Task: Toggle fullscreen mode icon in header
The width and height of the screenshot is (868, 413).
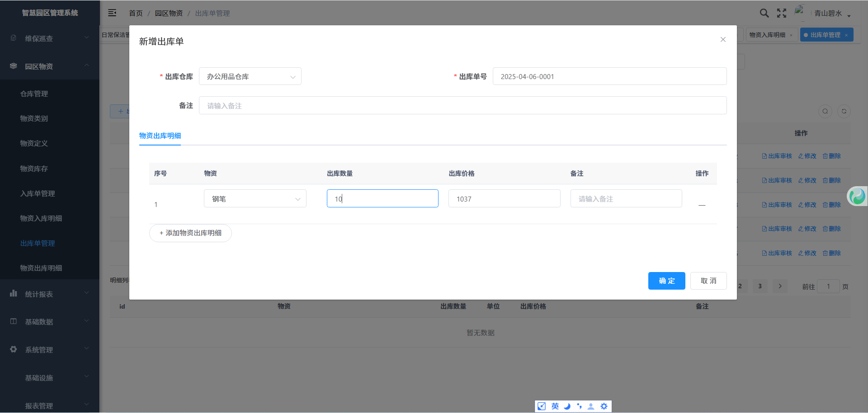Action: [782, 13]
